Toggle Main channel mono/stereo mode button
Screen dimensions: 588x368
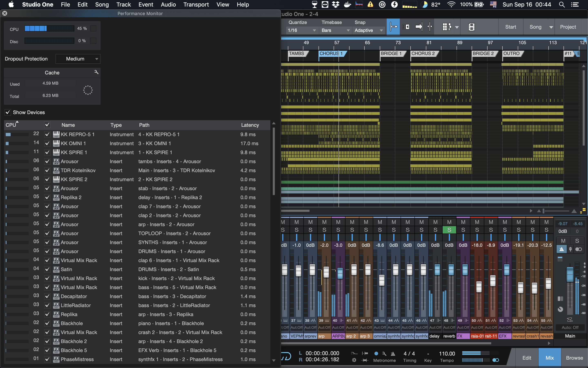click(579, 249)
